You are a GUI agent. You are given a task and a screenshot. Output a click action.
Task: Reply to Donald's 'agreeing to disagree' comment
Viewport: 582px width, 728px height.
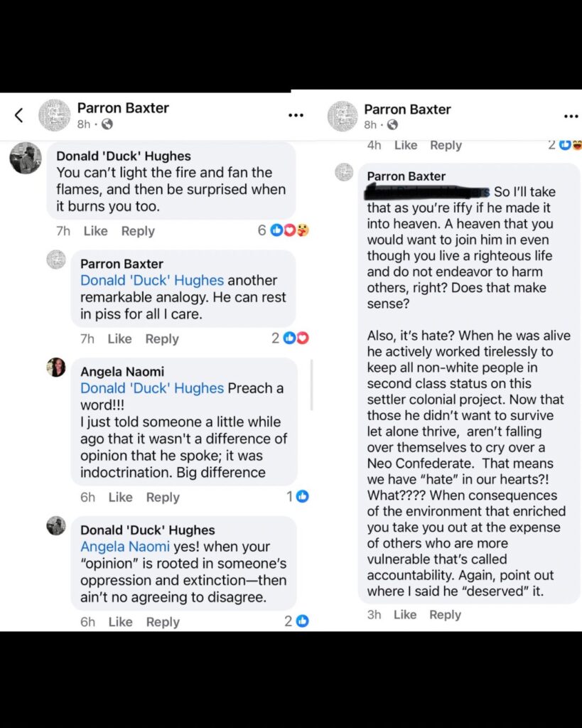coord(163,621)
